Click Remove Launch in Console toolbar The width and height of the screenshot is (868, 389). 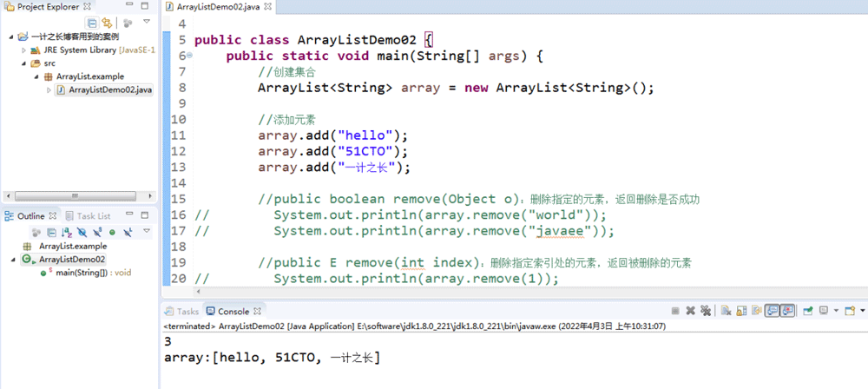(690, 311)
